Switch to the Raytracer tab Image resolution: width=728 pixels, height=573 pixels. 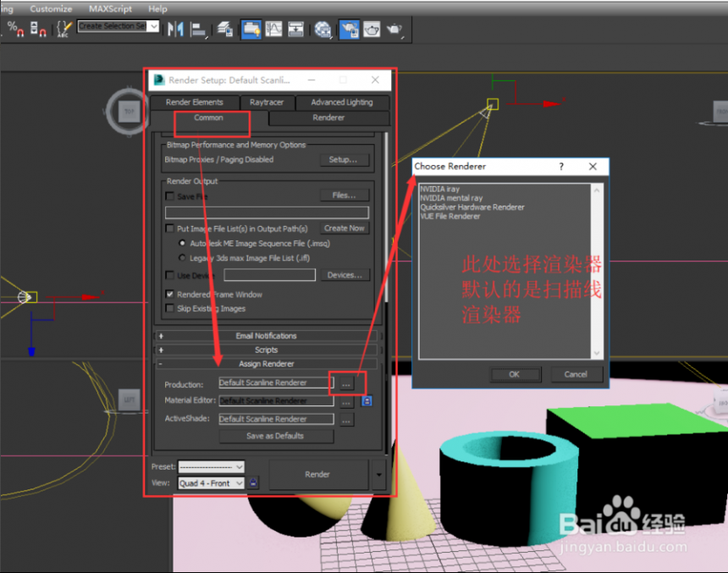(267, 102)
